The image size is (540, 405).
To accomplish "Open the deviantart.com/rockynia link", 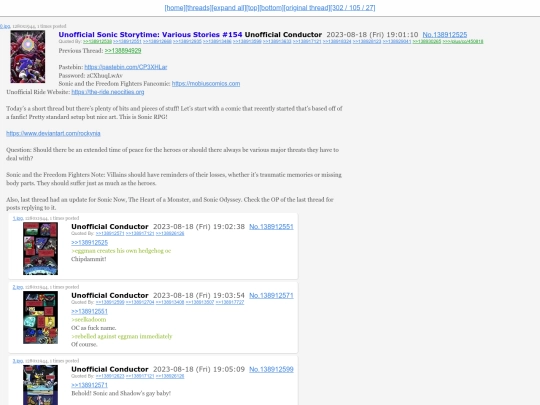I will pyautogui.click(x=53, y=133).
